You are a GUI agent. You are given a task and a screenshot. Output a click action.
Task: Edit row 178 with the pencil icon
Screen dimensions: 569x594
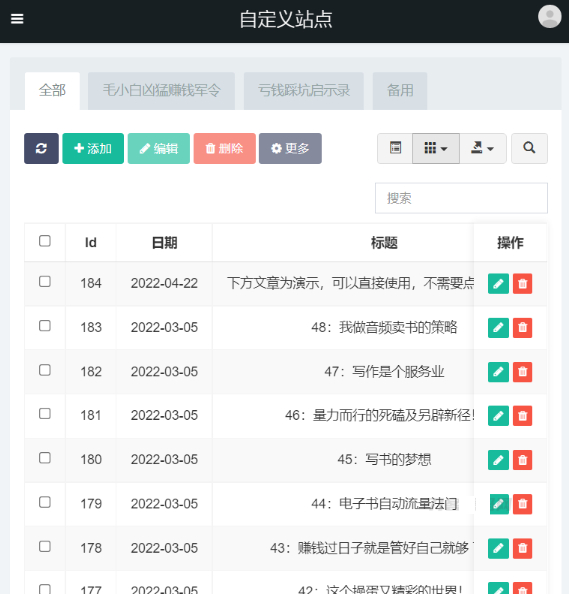tap(498, 548)
